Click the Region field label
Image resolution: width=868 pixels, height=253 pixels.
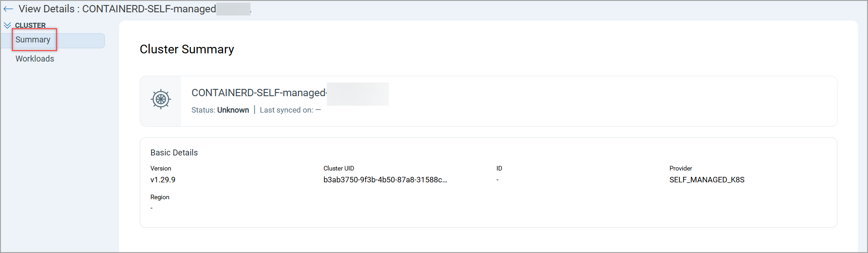pos(160,197)
